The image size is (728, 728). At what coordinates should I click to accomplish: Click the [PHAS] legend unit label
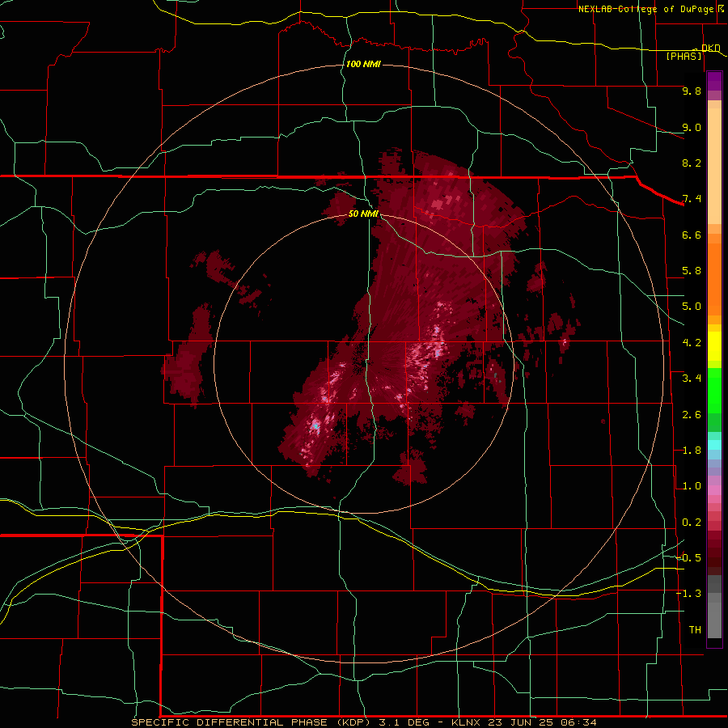coord(684,56)
